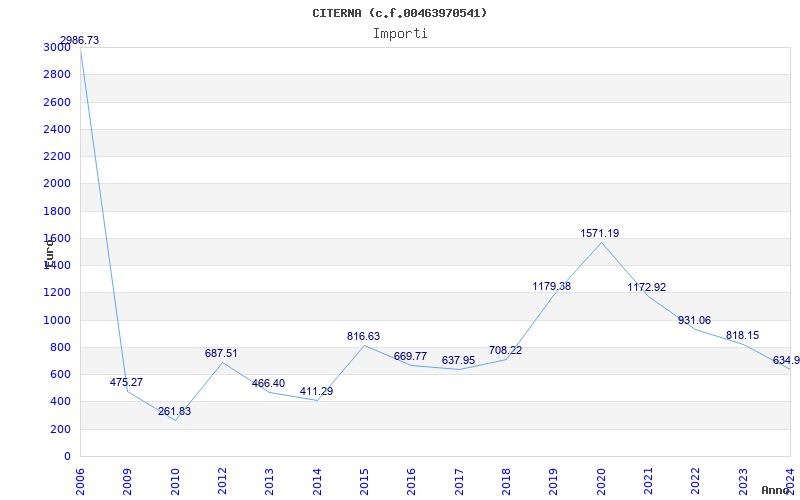Click the 2019 year label
Image resolution: width=800 pixels, height=500 pixels.
point(553,482)
